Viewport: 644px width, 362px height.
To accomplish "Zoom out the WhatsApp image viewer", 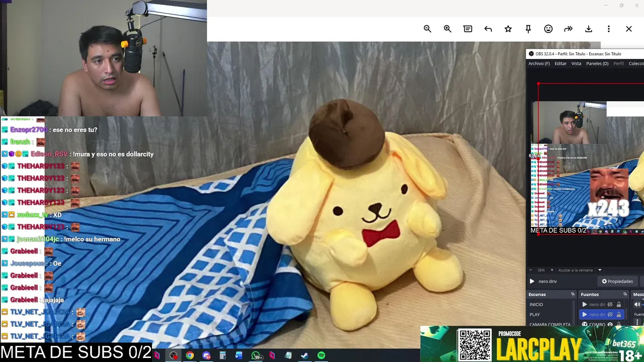I will pos(427,29).
